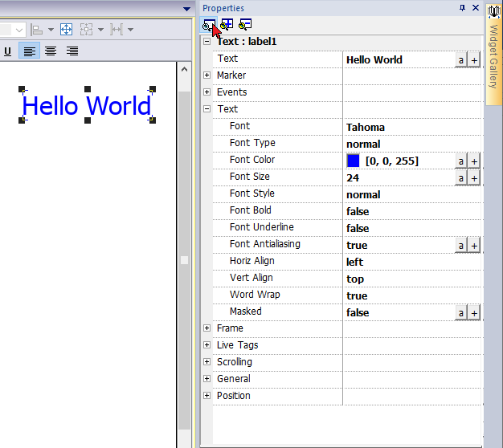
Task: Expand the Live Tags property group
Action: [x=207, y=345]
